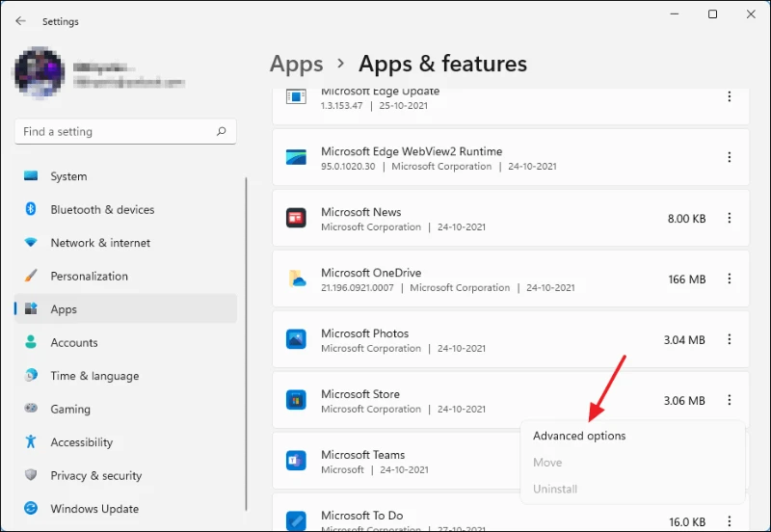Click the Microsoft Teams app icon
Viewport: 771px width, 532px height.
click(296, 461)
